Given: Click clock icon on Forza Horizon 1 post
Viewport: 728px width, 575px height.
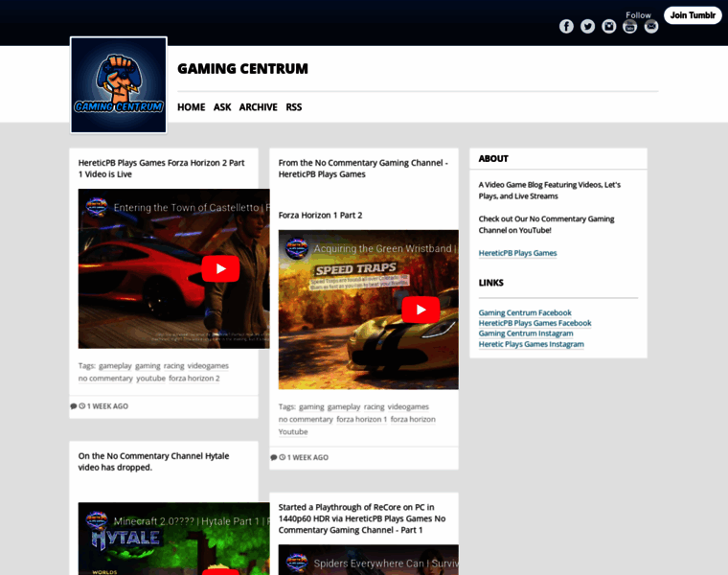Looking at the screenshot, I should (283, 457).
